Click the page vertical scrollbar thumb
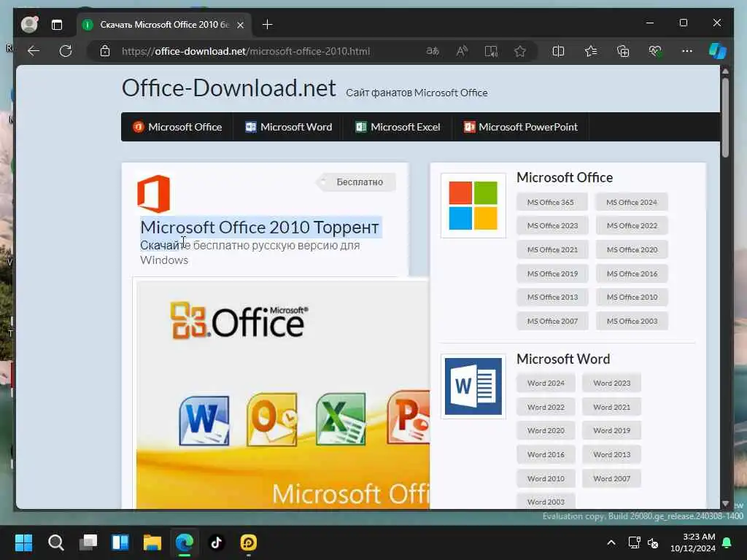 (725, 117)
